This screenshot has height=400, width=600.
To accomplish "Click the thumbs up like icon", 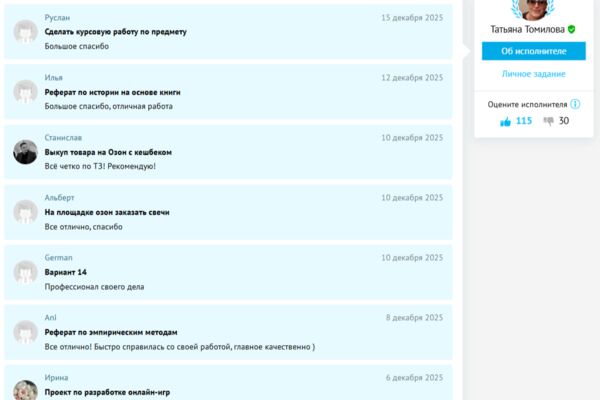I will 505,122.
